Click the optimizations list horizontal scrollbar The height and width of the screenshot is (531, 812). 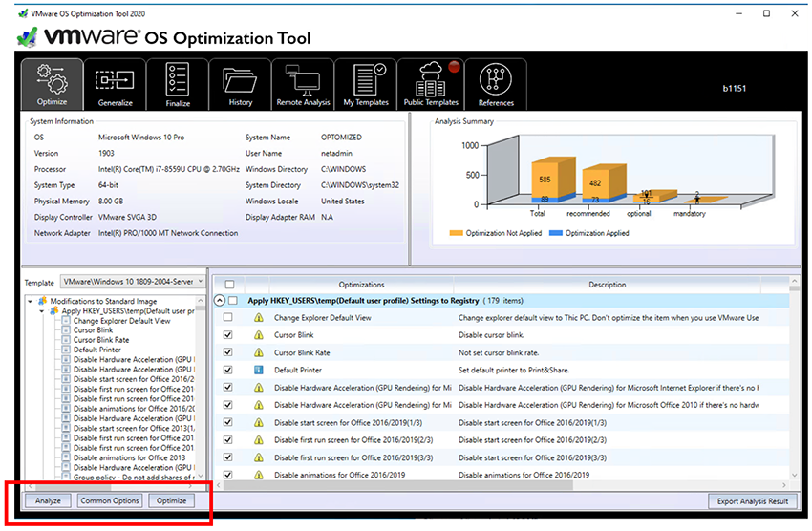[397, 485]
